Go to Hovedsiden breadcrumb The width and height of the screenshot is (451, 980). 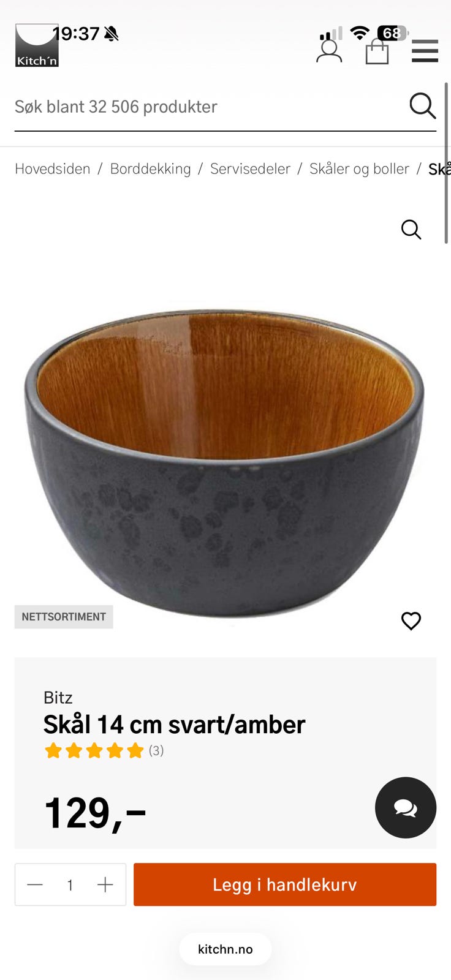(x=53, y=168)
